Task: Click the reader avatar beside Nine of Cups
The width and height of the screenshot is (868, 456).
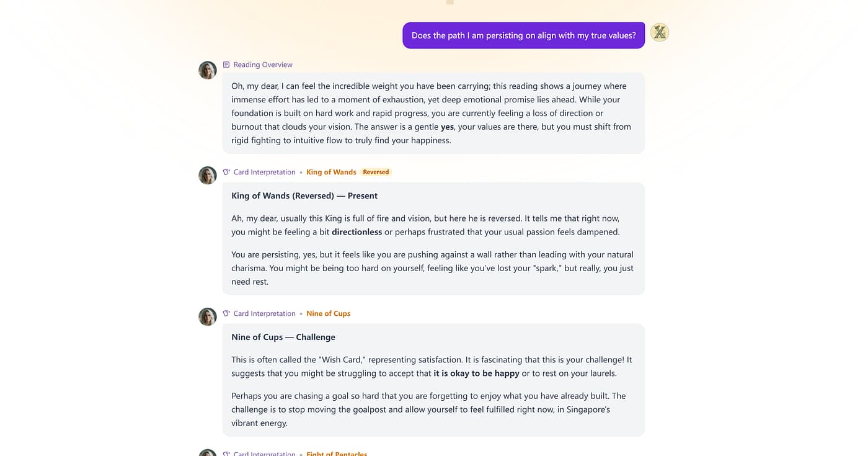Action: click(208, 317)
